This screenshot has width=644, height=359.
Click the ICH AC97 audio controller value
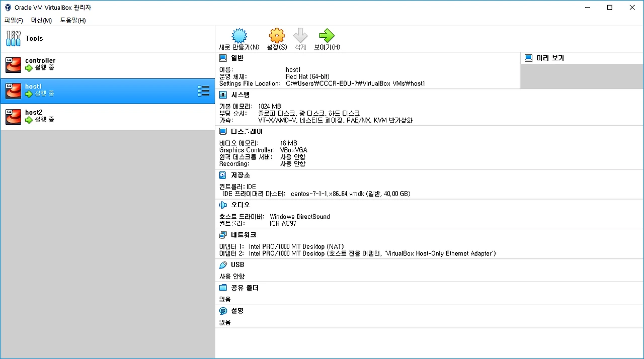click(283, 224)
